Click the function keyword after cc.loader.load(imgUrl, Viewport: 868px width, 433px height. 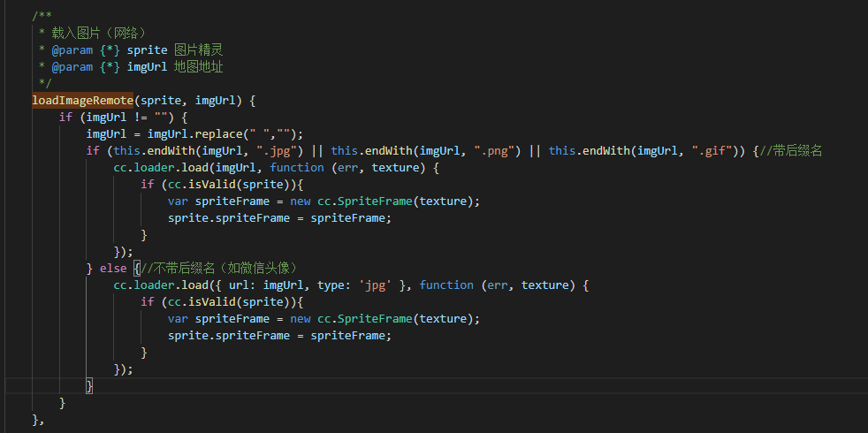[297, 167]
